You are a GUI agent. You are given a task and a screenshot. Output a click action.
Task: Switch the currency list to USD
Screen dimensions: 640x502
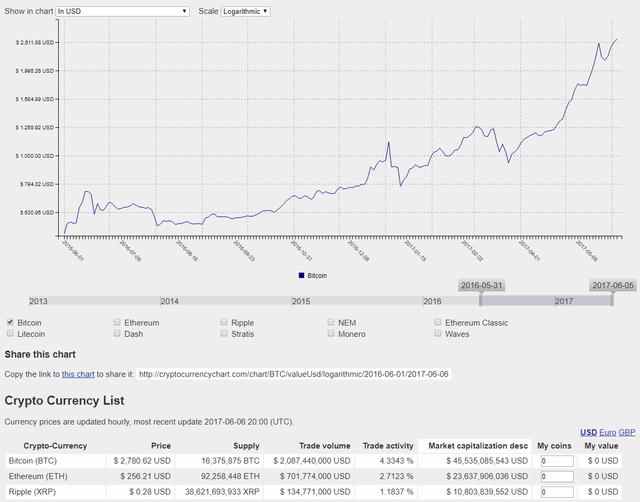coord(588,432)
